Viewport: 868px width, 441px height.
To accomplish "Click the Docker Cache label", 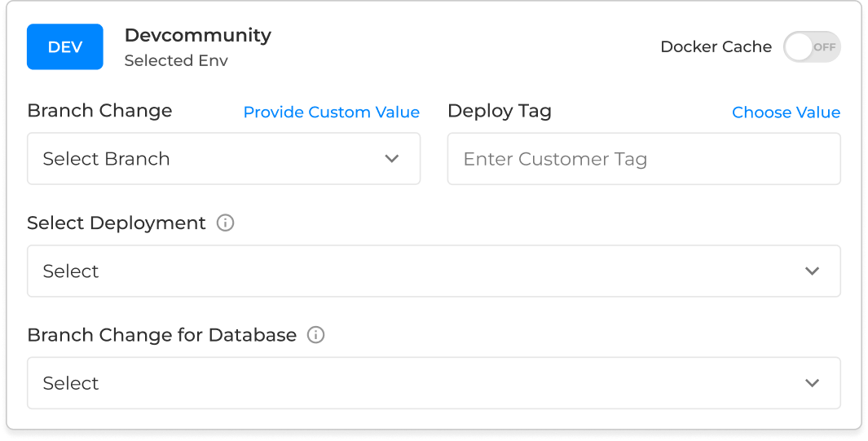I will pyautogui.click(x=716, y=47).
